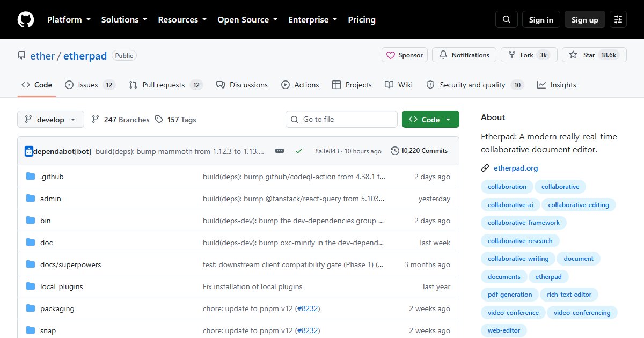Open the search magnifier icon

[x=507, y=20]
